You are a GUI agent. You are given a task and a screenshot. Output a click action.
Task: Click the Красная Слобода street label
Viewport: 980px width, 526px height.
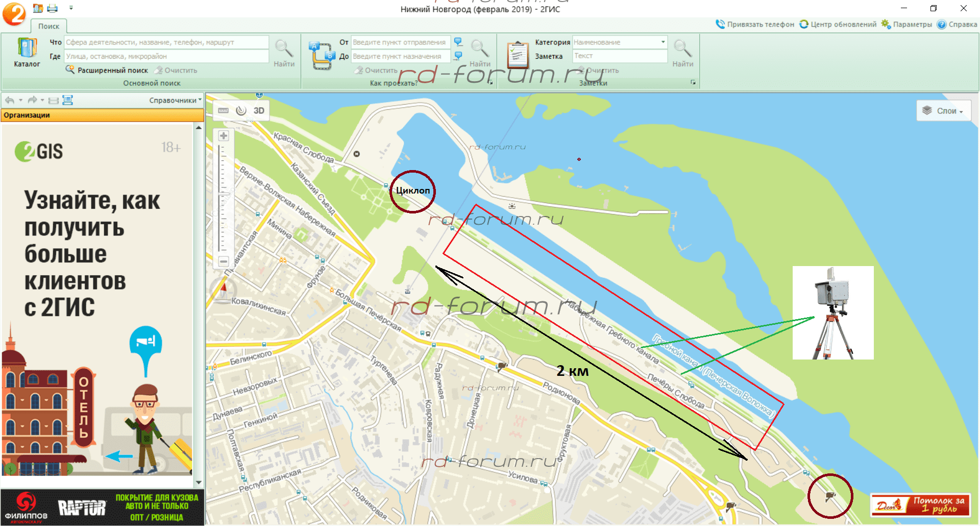pos(304,148)
